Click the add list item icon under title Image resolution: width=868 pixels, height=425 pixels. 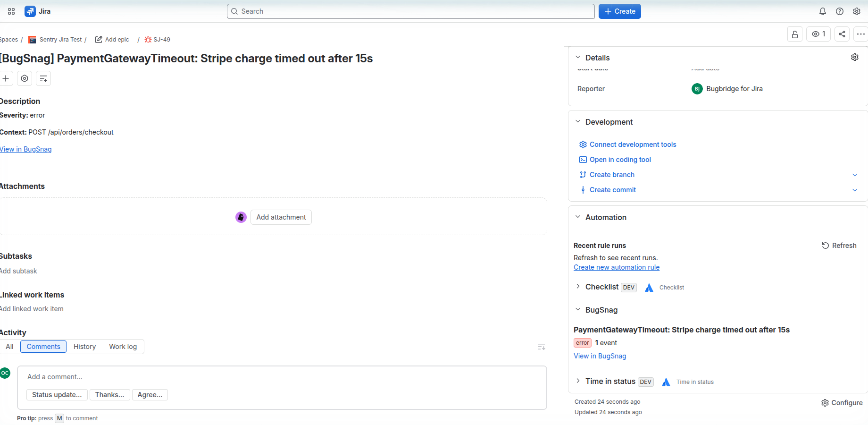[43, 78]
